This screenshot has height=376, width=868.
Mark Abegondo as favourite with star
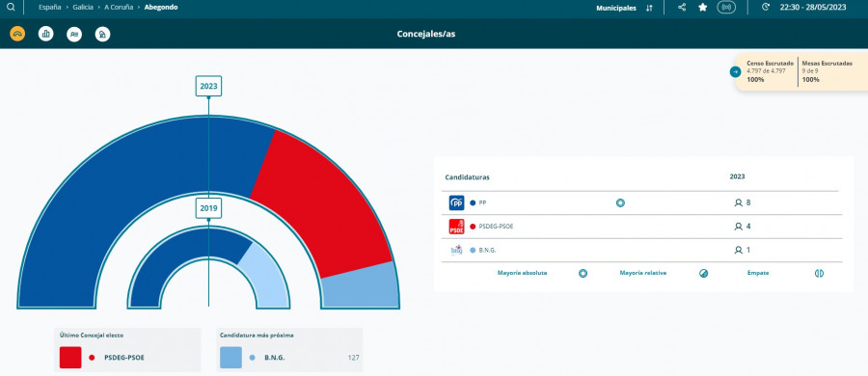[703, 7]
